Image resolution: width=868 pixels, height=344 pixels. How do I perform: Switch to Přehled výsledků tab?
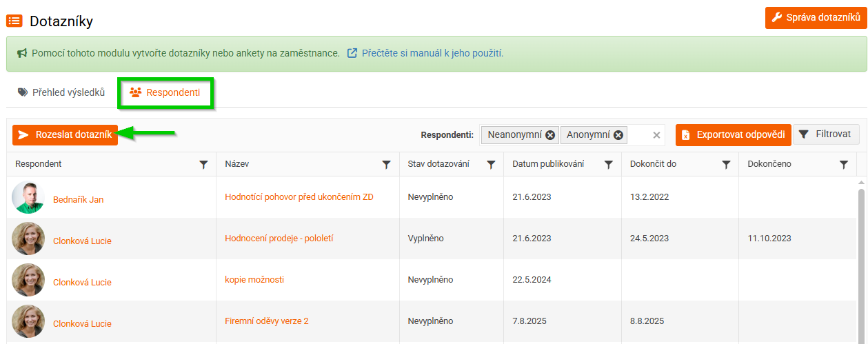61,92
